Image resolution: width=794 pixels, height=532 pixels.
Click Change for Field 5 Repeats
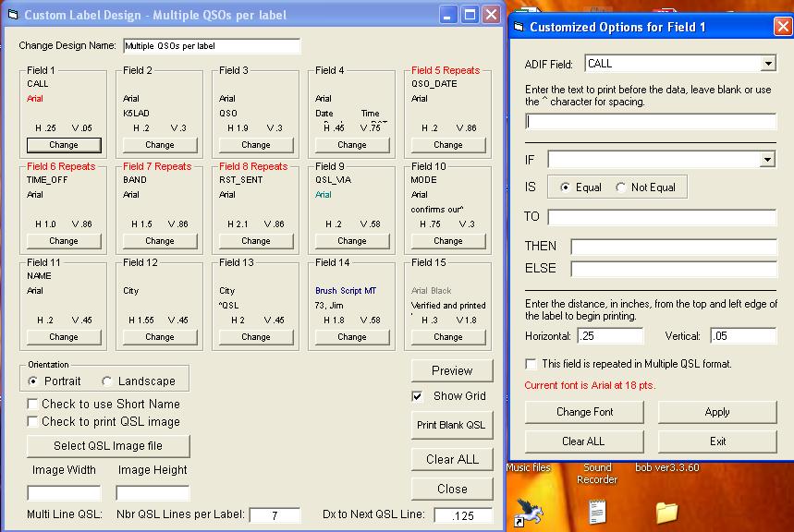[448, 145]
